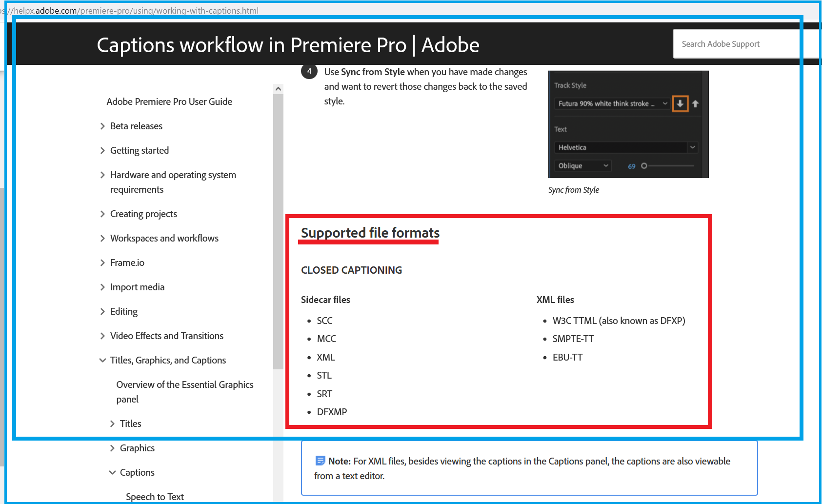The width and height of the screenshot is (822, 504).
Task: Click the Sync from Style download arrow icon
Action: click(x=680, y=103)
